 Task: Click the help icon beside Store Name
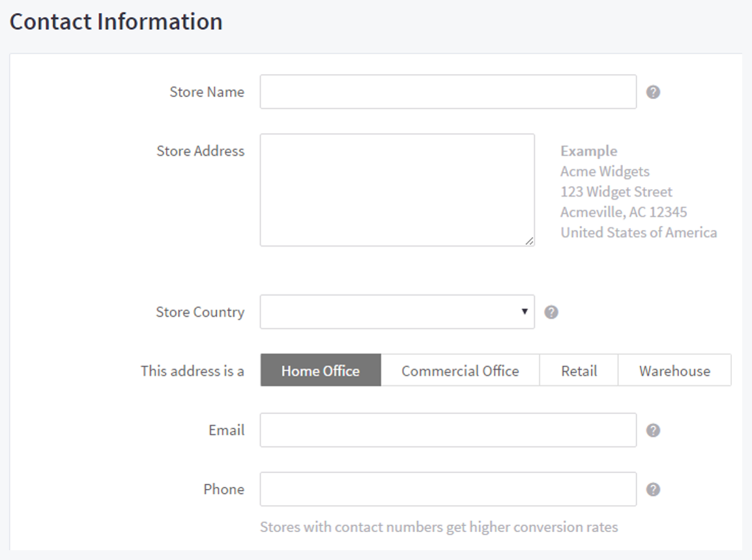click(653, 92)
